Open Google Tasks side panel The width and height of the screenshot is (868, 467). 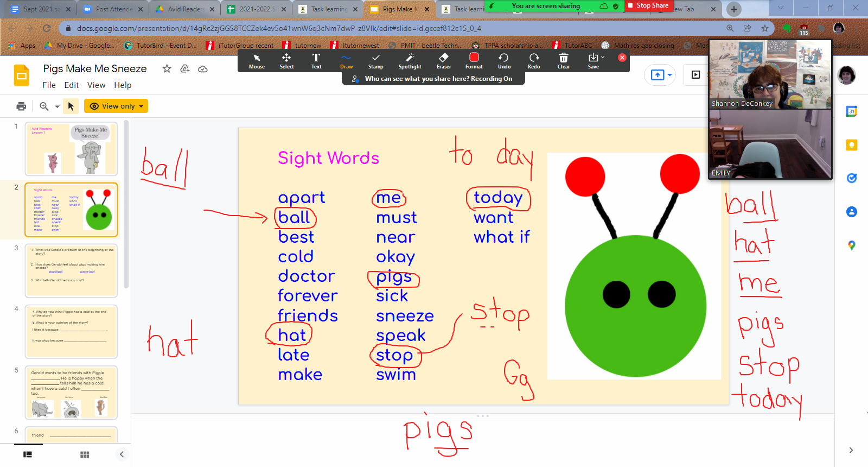pos(852,178)
